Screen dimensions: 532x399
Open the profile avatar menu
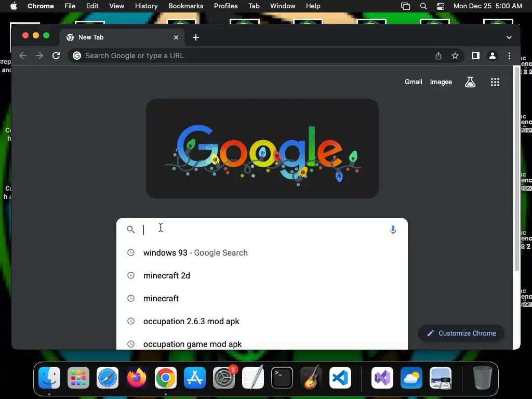[x=493, y=56]
